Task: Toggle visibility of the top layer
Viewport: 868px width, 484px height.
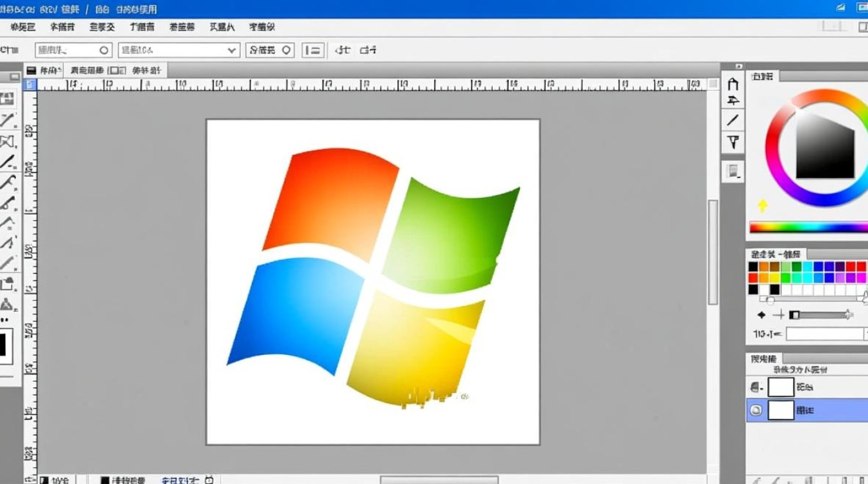Action: (757, 387)
